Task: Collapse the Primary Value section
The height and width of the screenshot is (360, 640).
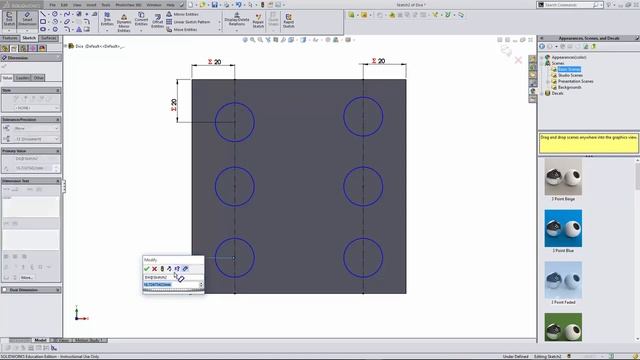Action: point(58,151)
